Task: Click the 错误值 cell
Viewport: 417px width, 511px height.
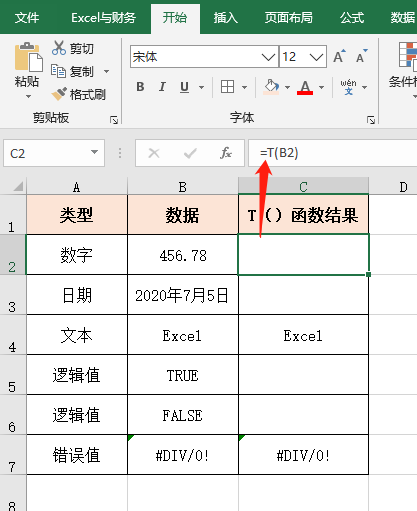Action: [x=77, y=455]
